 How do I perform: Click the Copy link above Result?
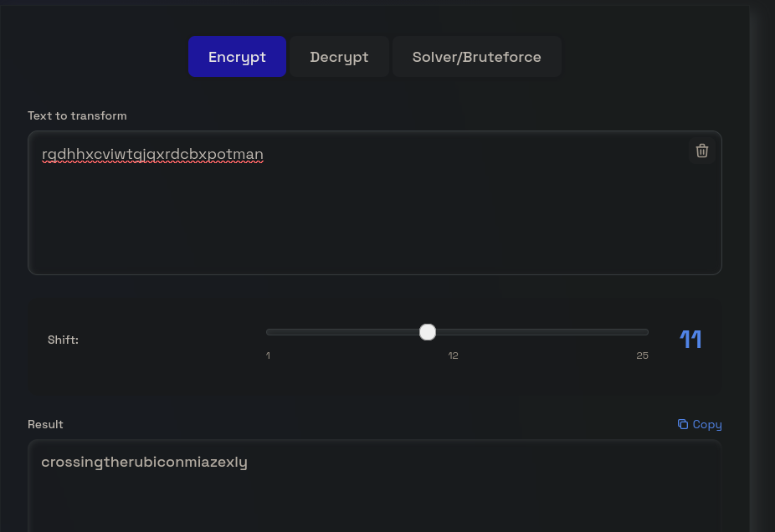[x=700, y=424]
